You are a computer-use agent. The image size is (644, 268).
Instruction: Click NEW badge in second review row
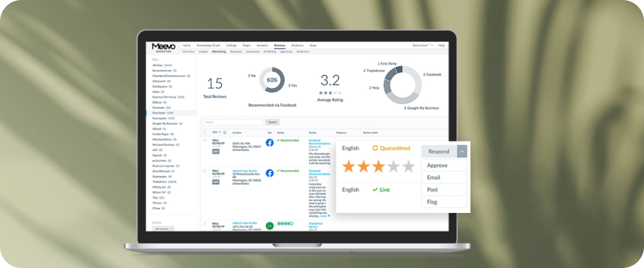click(215, 182)
